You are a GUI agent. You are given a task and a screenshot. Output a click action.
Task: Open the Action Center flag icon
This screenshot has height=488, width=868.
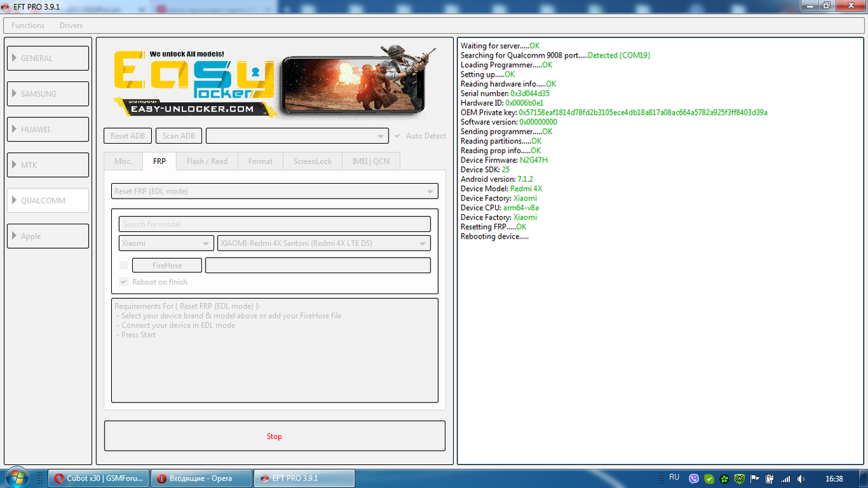(x=754, y=479)
